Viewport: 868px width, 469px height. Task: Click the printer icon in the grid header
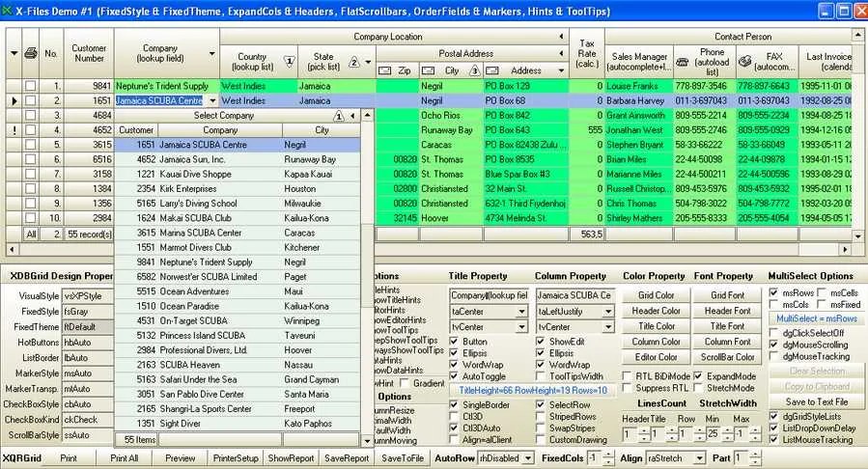(31, 53)
